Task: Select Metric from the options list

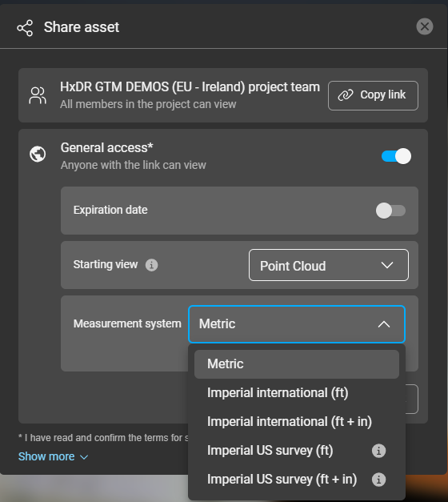Action: pyautogui.click(x=297, y=364)
